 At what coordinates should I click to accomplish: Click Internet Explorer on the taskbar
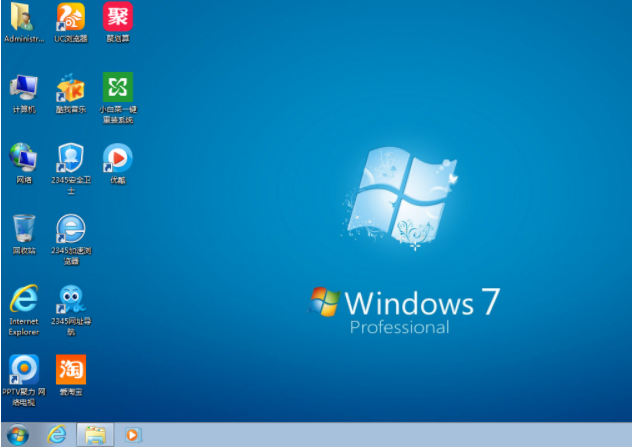click(x=56, y=435)
